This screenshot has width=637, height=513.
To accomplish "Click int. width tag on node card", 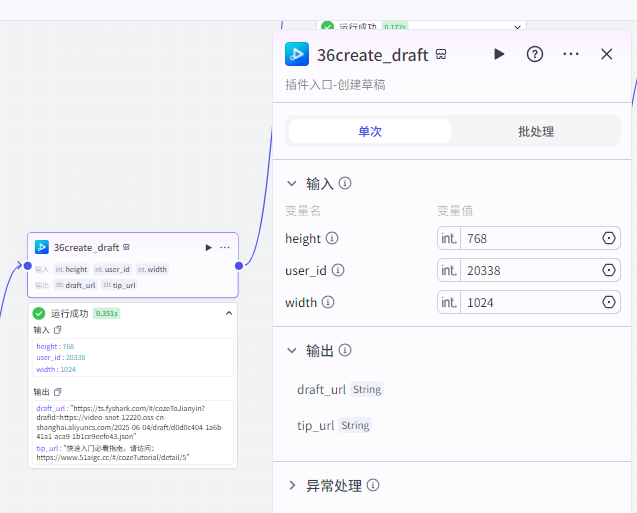I will pyautogui.click(x=152, y=269).
